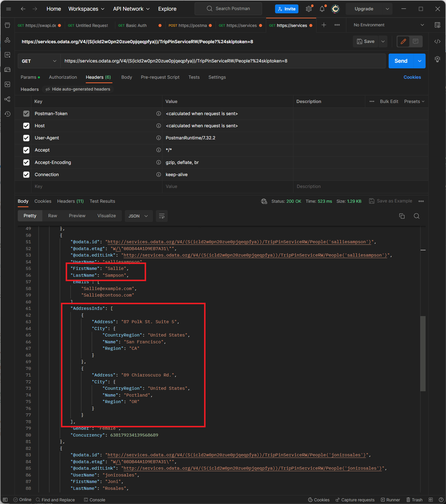The height and width of the screenshot is (504, 446).
Task: Search the response body magnifier icon
Action: (416, 216)
